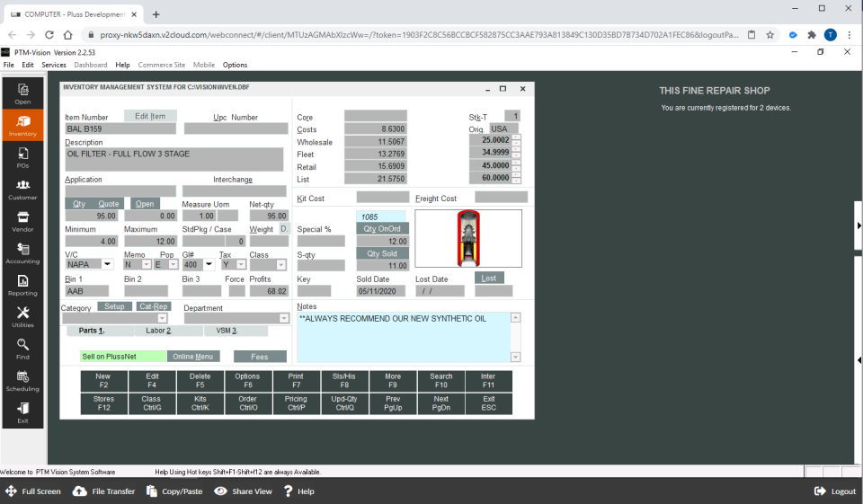Open the Vendor sidebar icon

(x=22, y=221)
